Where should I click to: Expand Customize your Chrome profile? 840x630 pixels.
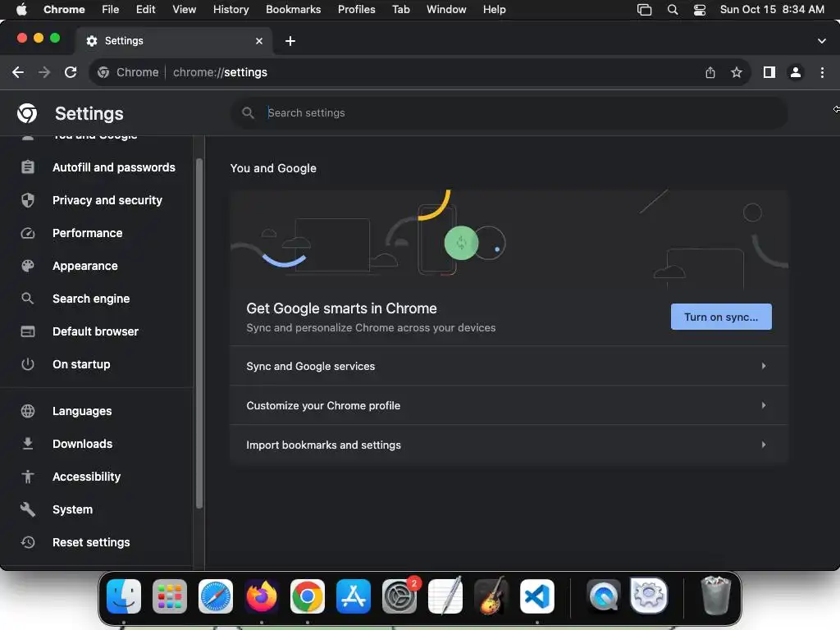(x=509, y=405)
